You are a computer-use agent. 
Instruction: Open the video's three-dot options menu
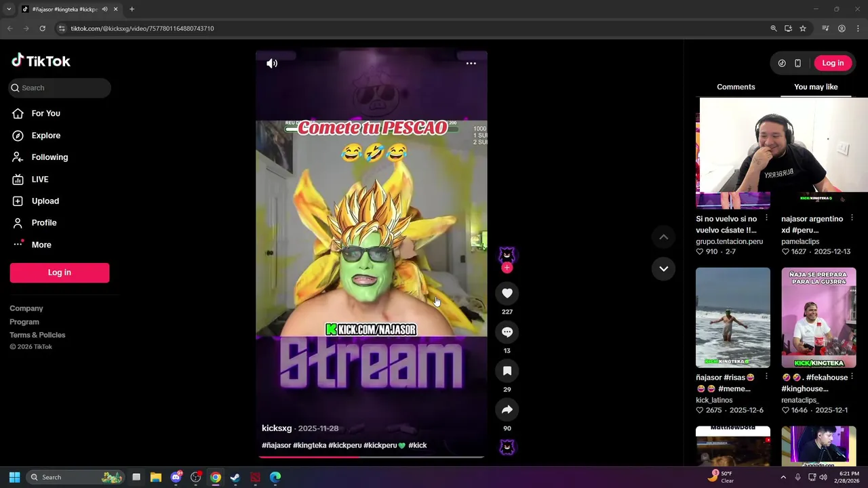pos(471,63)
